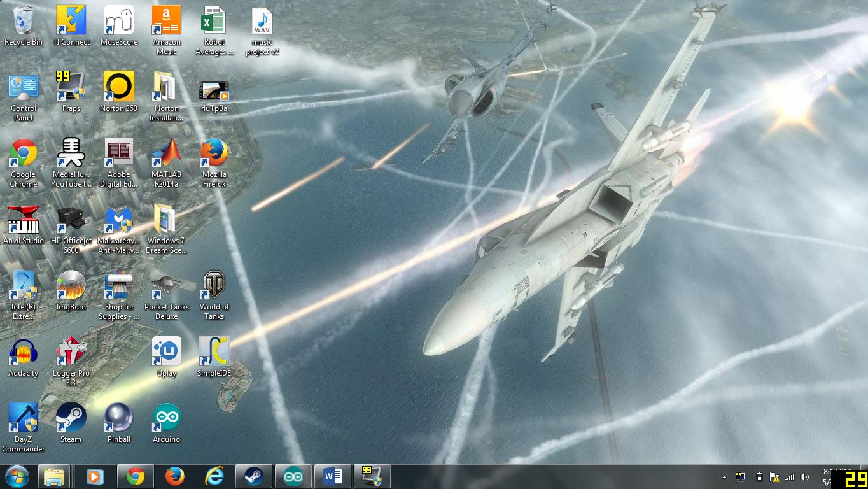Select the Steam desktop shortcut
The width and height of the screenshot is (868, 489).
(x=71, y=423)
